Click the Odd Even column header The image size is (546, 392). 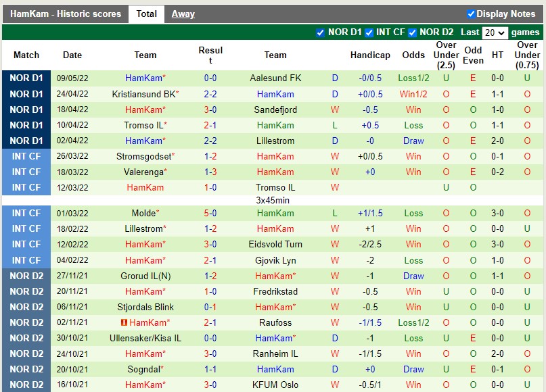coord(473,55)
